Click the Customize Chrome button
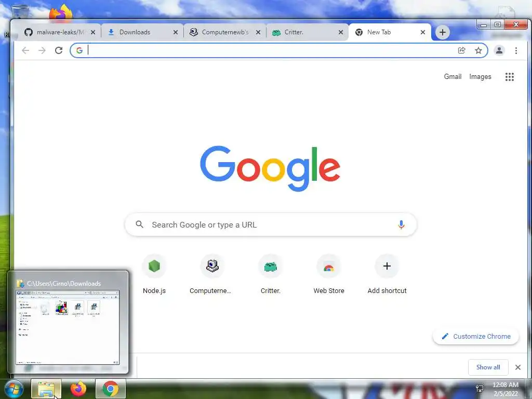The width and height of the screenshot is (532, 399). point(476,336)
